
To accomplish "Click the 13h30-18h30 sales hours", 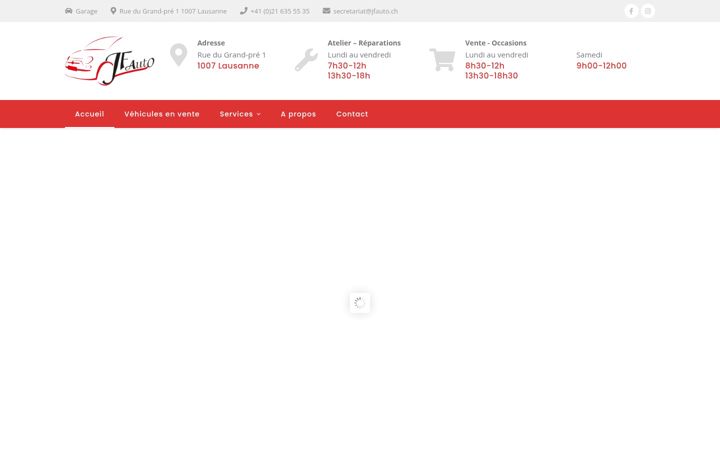I will coord(492,76).
